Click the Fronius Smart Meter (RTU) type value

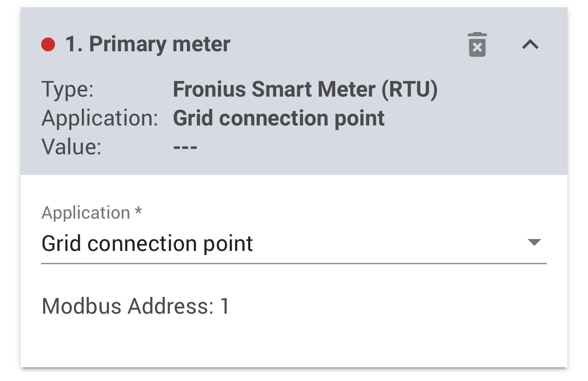pyautogui.click(x=305, y=89)
